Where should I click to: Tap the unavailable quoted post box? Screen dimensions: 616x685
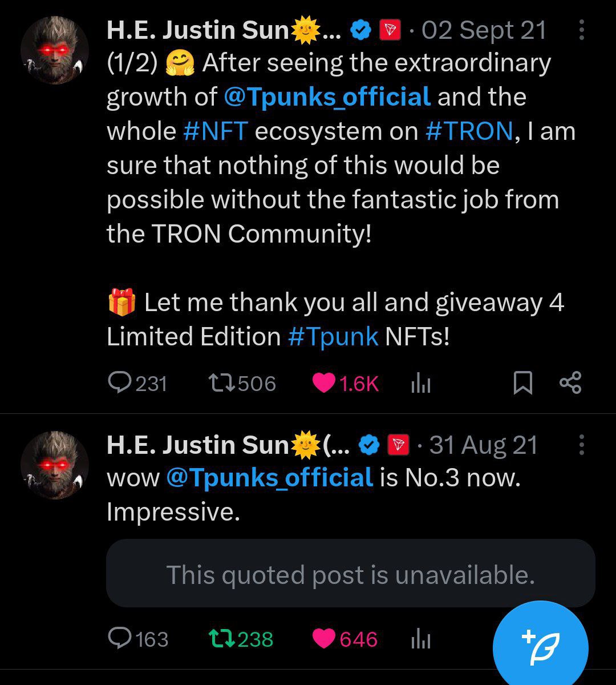click(x=350, y=574)
